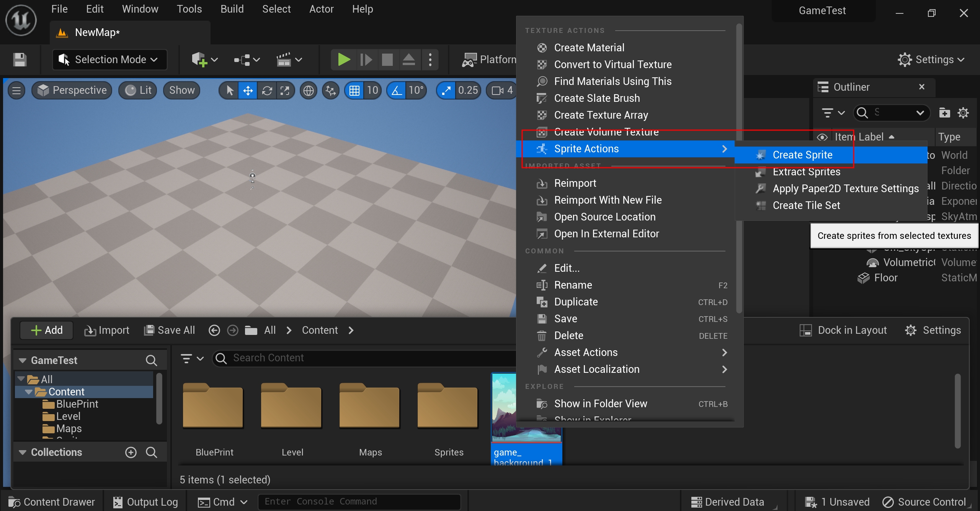The height and width of the screenshot is (511, 980).
Task: Toggle scale snapping in viewport toolbar
Action: tap(446, 90)
